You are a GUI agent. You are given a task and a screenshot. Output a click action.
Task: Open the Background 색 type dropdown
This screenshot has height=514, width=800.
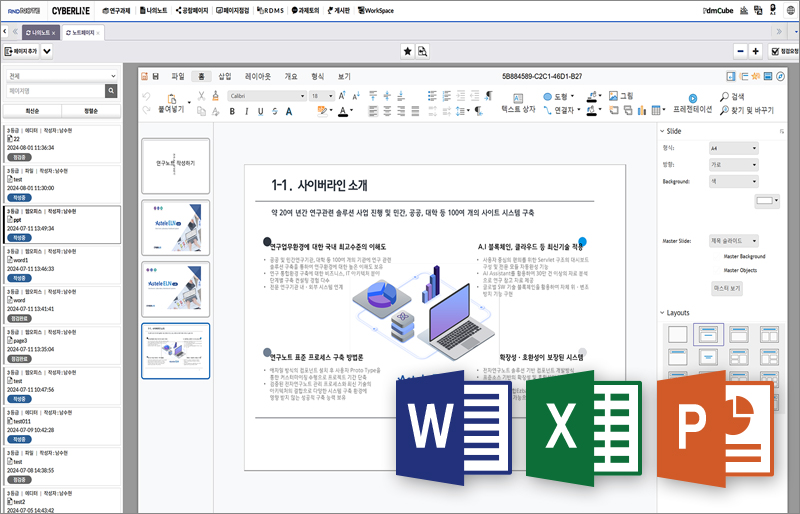click(x=734, y=181)
